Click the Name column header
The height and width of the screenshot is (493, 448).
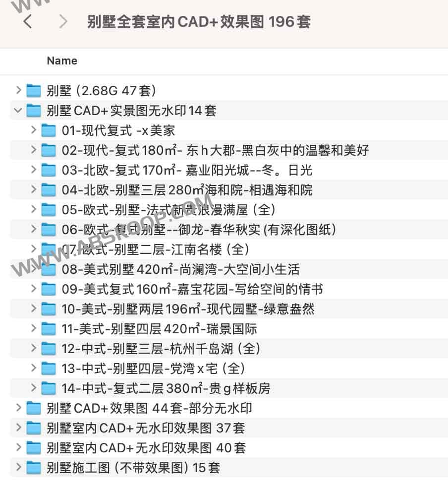tap(61, 61)
